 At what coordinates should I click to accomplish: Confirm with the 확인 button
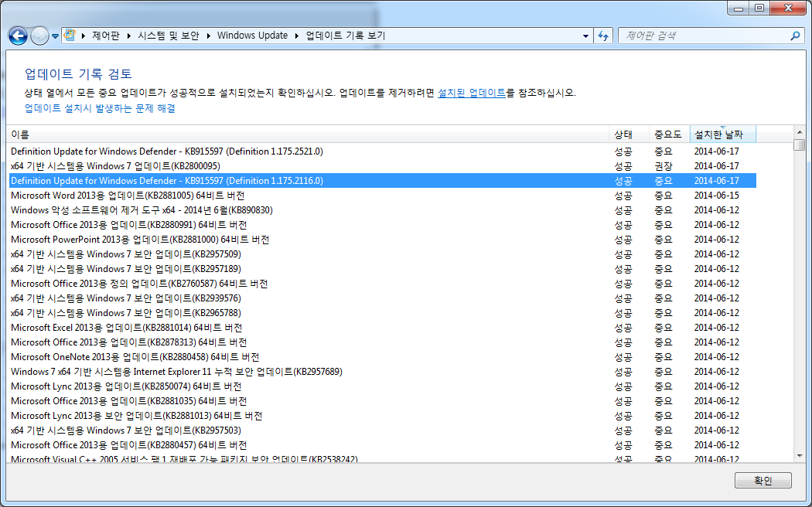coord(763,481)
